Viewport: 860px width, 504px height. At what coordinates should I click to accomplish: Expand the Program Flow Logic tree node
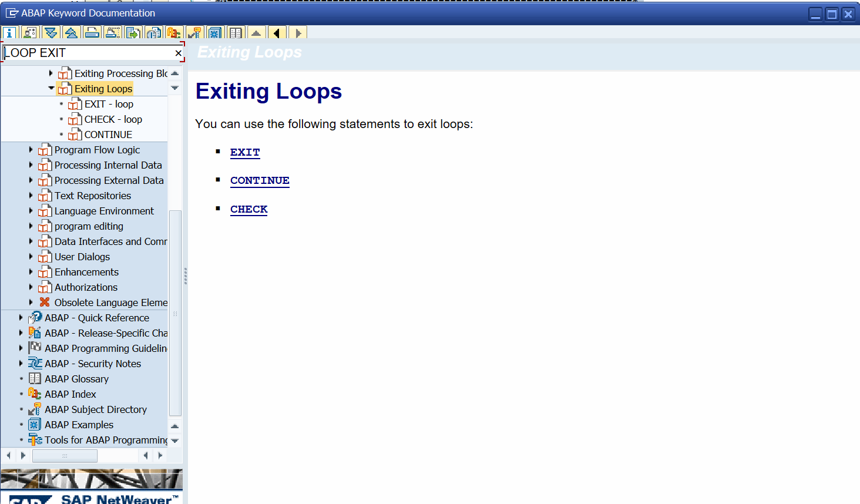31,150
